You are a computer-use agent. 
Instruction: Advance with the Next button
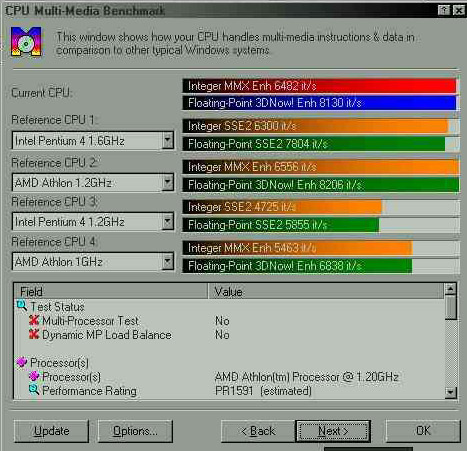(x=333, y=431)
